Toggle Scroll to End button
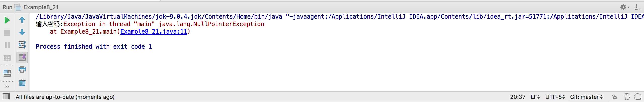The image size is (644, 102). click(22, 57)
